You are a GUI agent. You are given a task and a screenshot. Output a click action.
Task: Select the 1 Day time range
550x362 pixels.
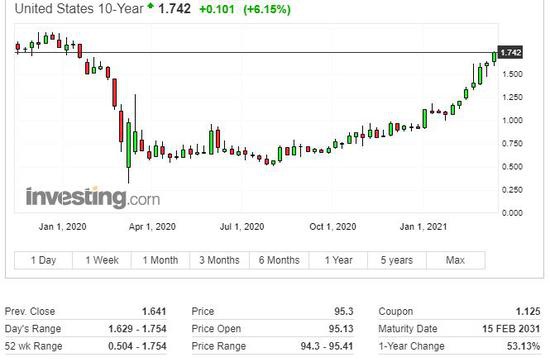point(43,260)
